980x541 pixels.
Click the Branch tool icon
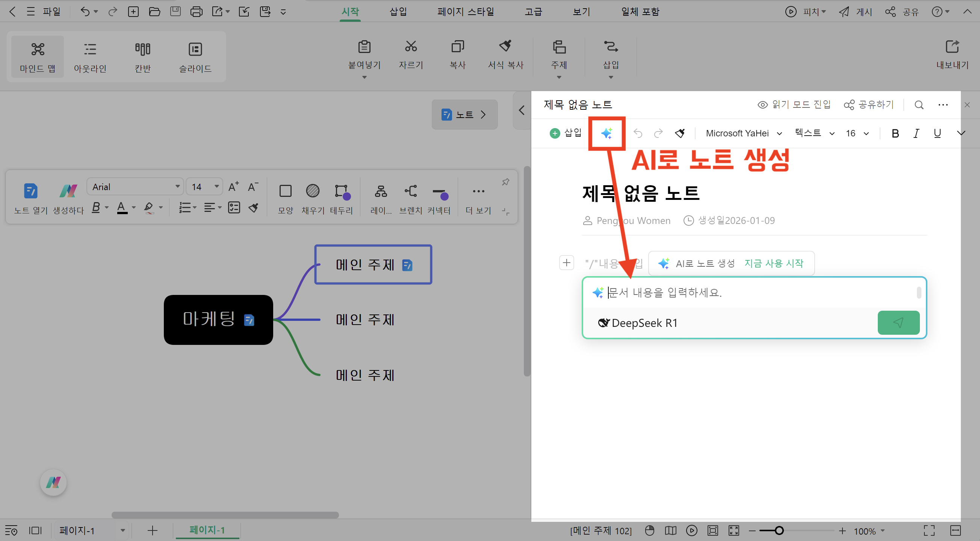click(x=410, y=191)
